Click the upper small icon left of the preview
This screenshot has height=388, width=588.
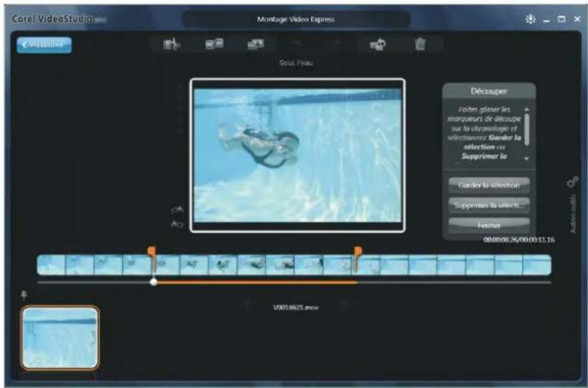177,209
